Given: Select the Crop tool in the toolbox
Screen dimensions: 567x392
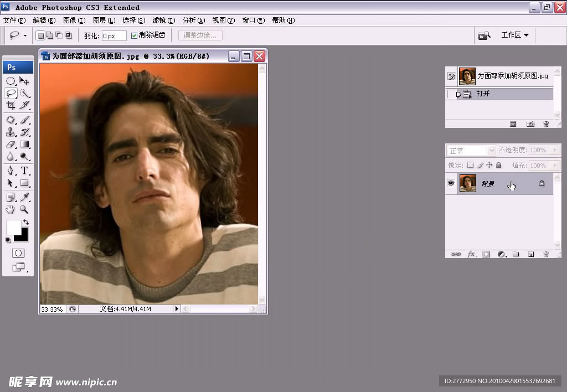Looking at the screenshot, I should tap(11, 105).
